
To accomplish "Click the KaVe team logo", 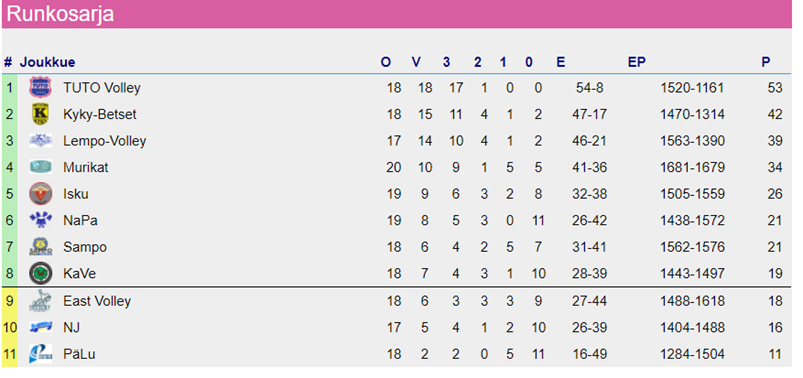I will pyautogui.click(x=40, y=274).
